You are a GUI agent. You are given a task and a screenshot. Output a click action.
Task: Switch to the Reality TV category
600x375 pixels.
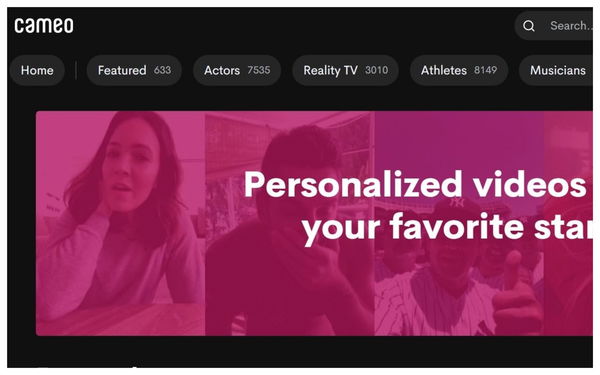tap(346, 70)
